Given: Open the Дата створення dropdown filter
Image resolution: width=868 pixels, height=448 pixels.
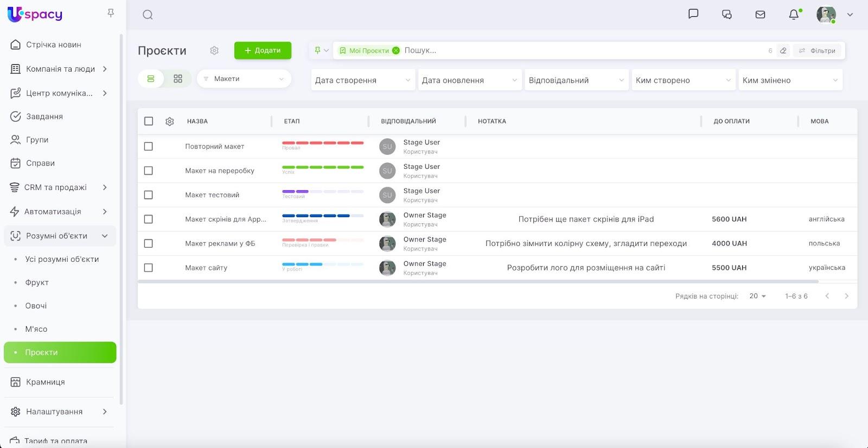Looking at the screenshot, I should click(362, 80).
